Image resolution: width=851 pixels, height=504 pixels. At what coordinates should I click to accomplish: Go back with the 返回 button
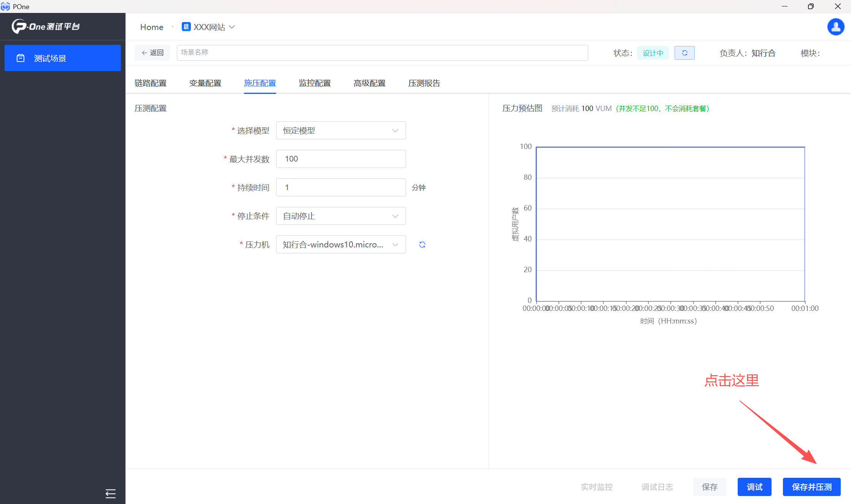click(152, 53)
